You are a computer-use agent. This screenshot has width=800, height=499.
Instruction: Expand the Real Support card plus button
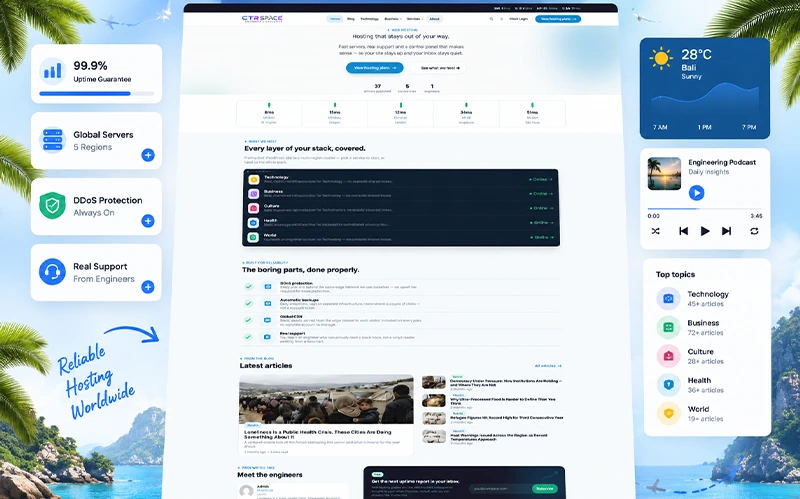coord(148,287)
